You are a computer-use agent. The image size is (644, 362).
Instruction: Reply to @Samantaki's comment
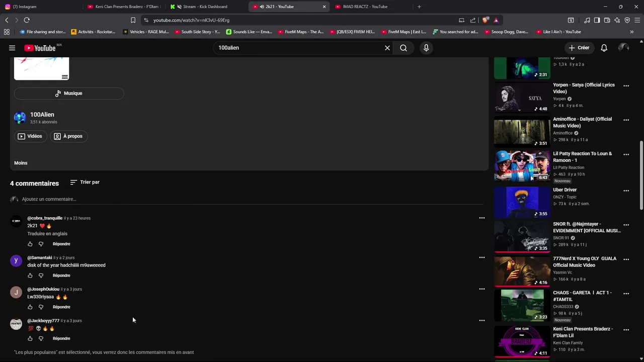coord(61,276)
